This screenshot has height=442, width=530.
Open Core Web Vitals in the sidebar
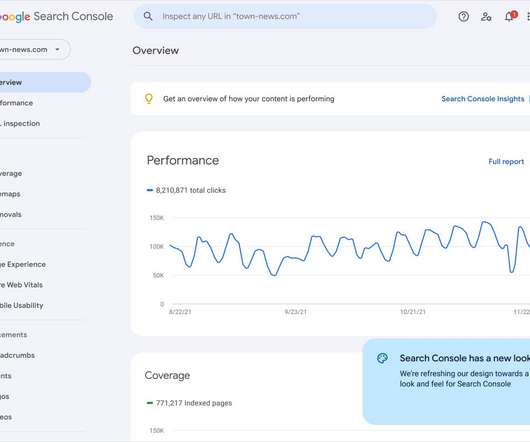pyautogui.click(x=22, y=285)
